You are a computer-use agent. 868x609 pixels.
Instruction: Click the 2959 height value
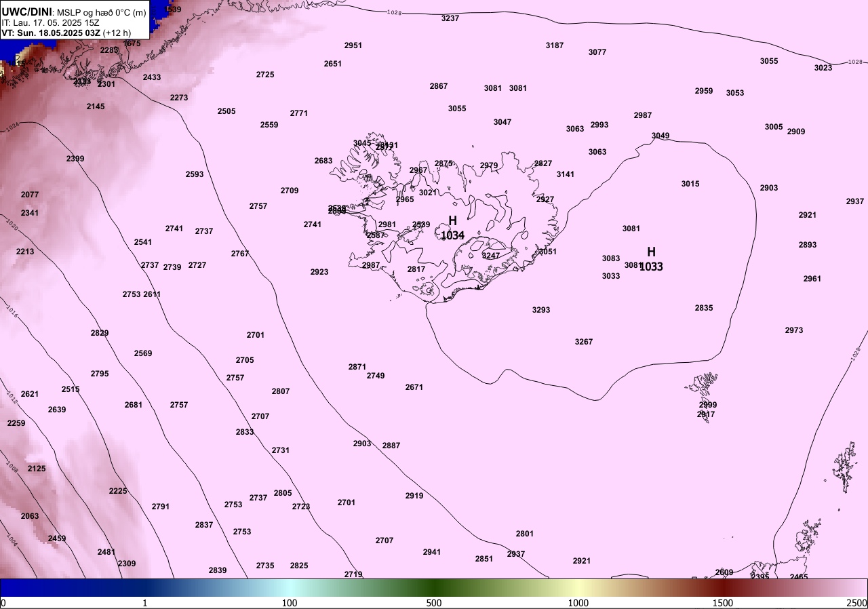point(704,91)
